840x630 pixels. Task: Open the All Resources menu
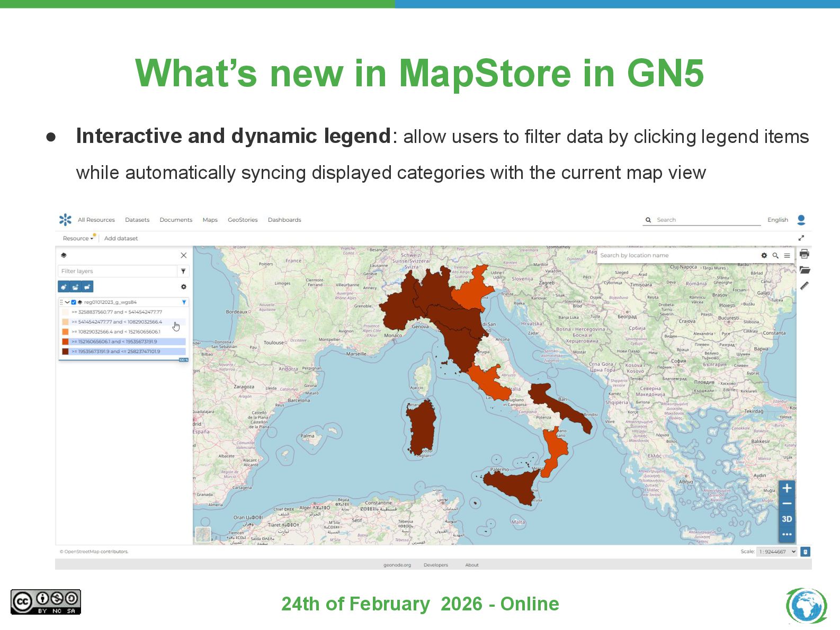[x=96, y=220]
